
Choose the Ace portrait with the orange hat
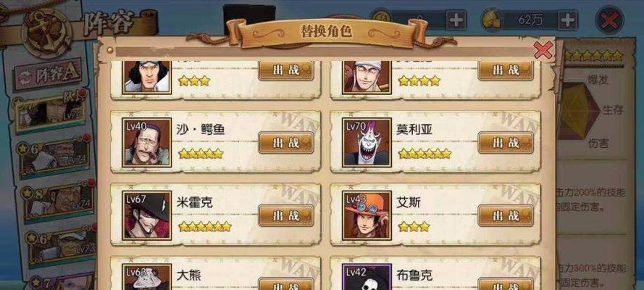[367, 215]
